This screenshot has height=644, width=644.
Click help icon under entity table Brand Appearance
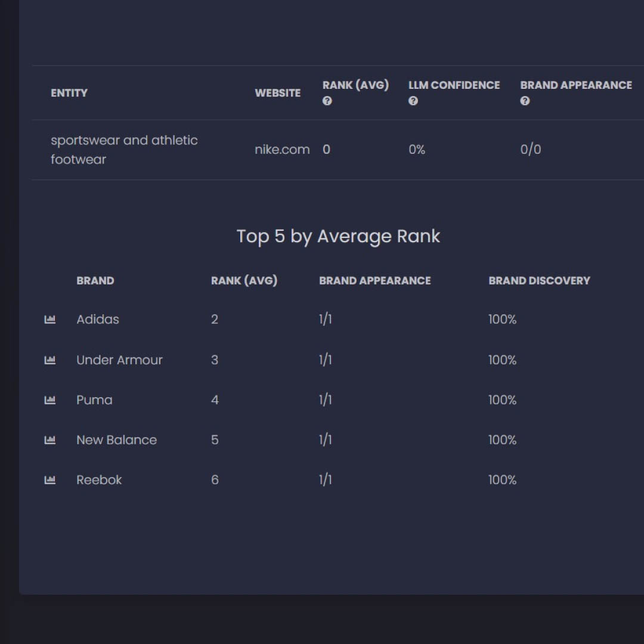click(525, 101)
